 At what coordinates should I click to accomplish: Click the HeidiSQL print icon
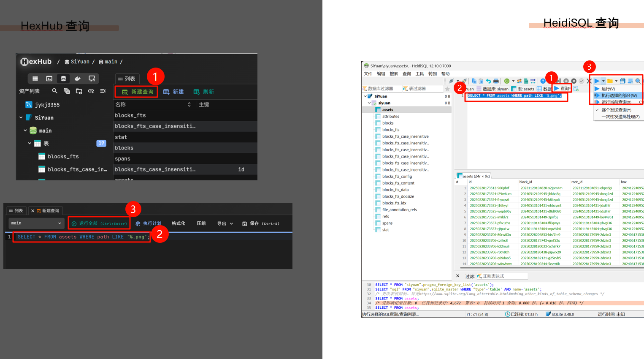[x=496, y=81]
